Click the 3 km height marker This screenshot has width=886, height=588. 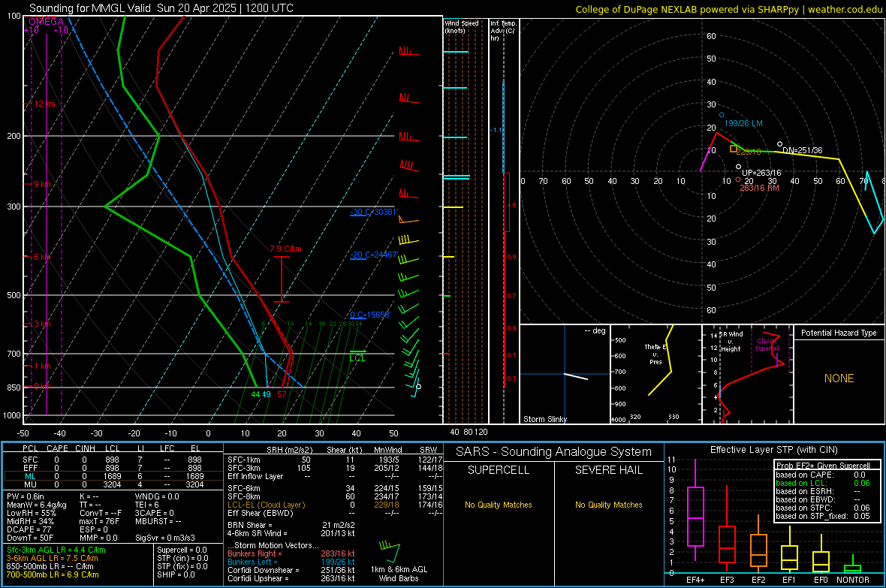[41, 324]
